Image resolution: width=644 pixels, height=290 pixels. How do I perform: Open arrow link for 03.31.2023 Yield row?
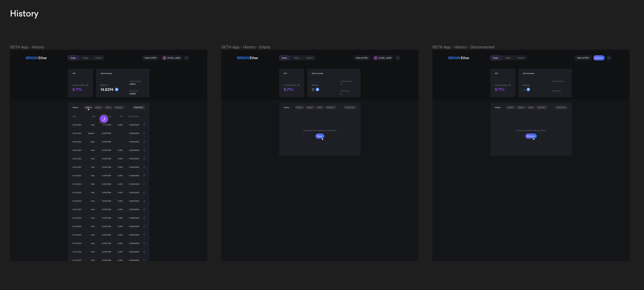pyautogui.click(x=144, y=176)
